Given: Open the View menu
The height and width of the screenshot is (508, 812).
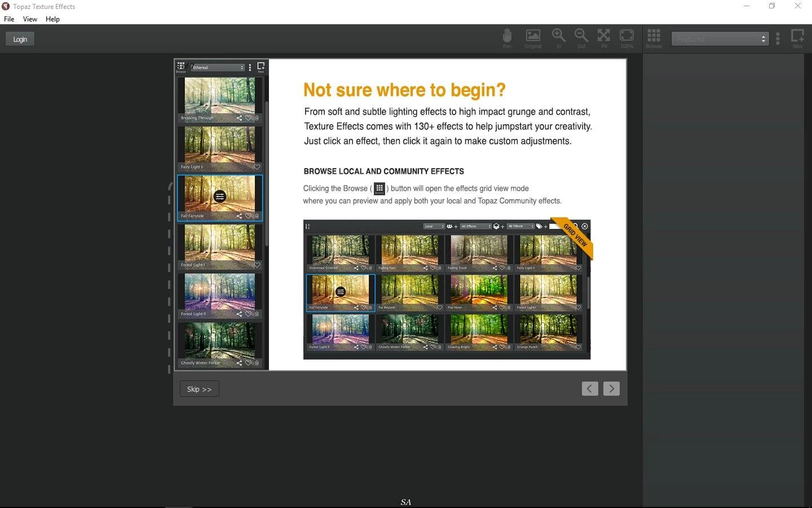Looking at the screenshot, I should click(30, 19).
